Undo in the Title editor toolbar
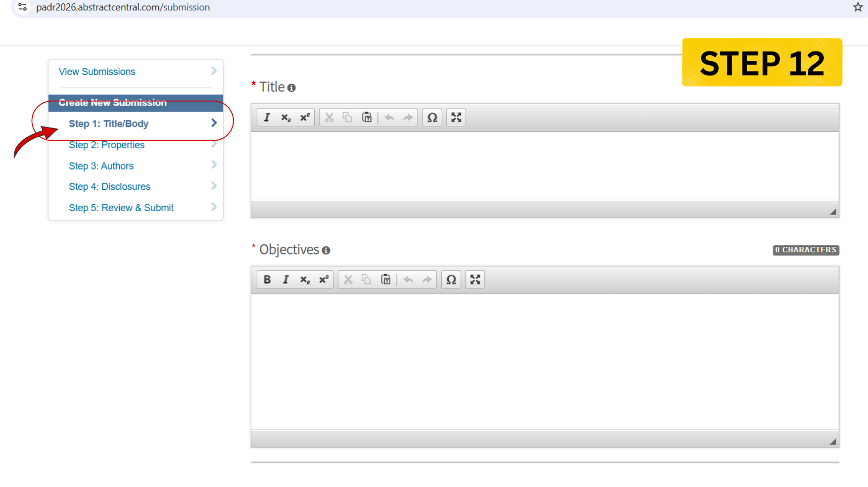This screenshot has height=487, width=868. (389, 118)
